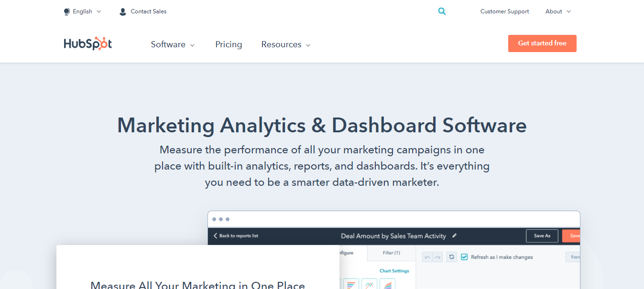Click the redo arrow in report toolbar
The image size is (644, 289).
pyautogui.click(x=437, y=257)
